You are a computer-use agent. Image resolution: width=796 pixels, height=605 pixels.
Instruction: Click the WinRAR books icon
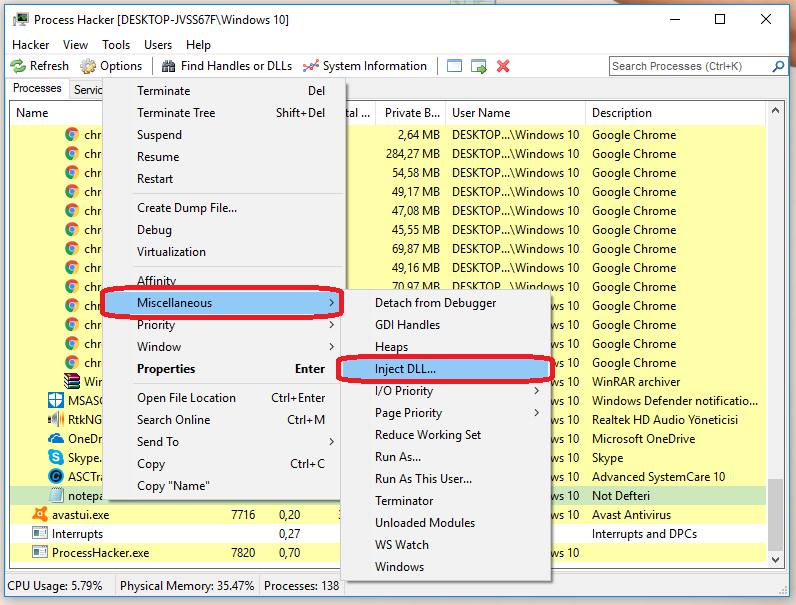(72, 381)
